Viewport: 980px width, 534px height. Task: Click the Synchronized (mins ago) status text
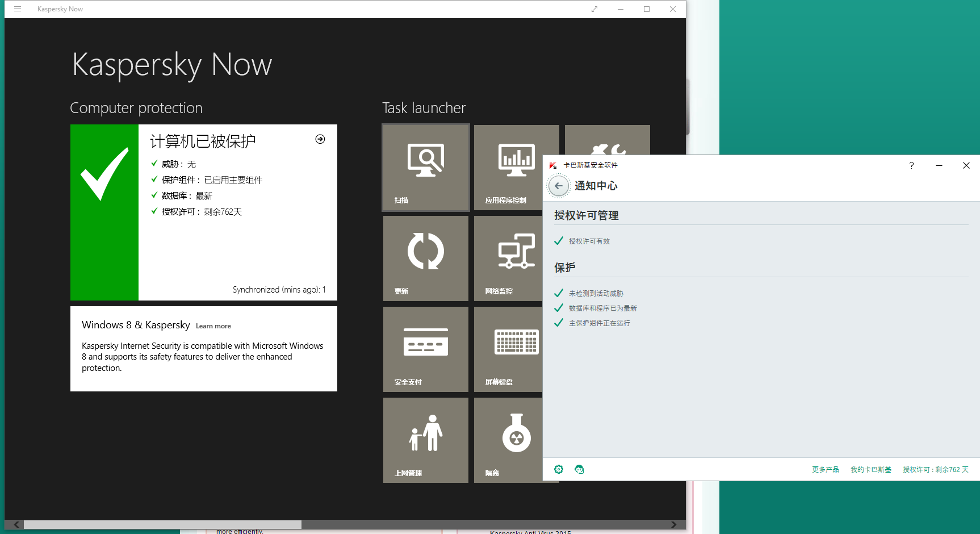point(279,290)
